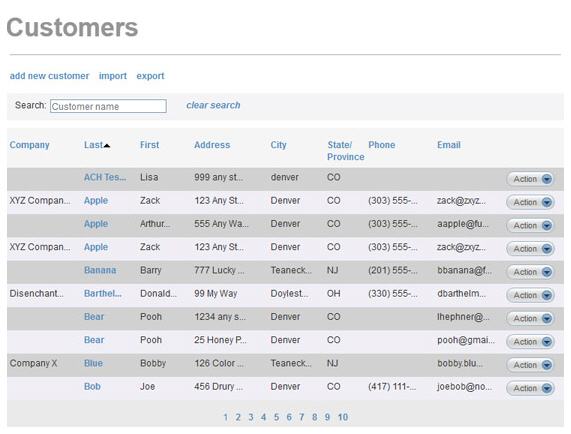
Task: Open Action dropdown for Barthel... Donald row
Action: click(530, 295)
